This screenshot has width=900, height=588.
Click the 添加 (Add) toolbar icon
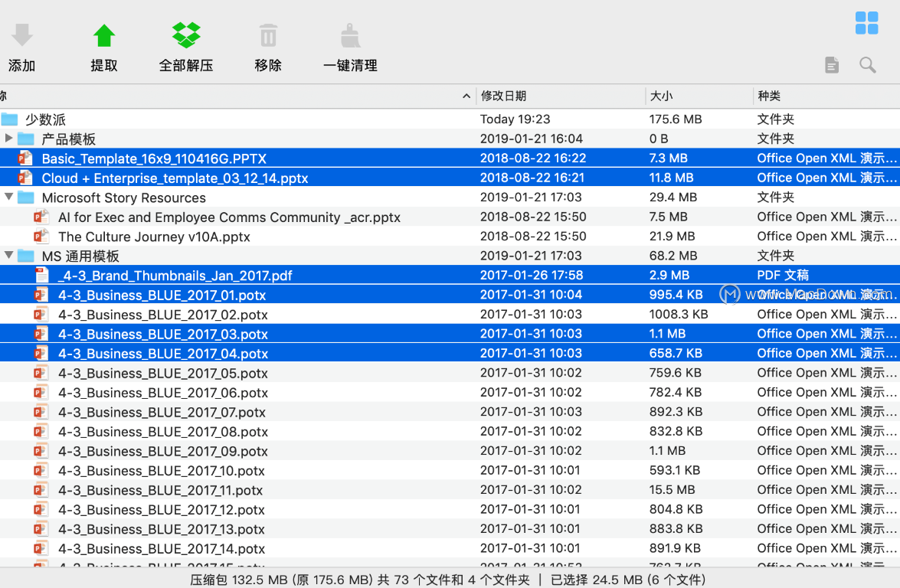(x=21, y=34)
